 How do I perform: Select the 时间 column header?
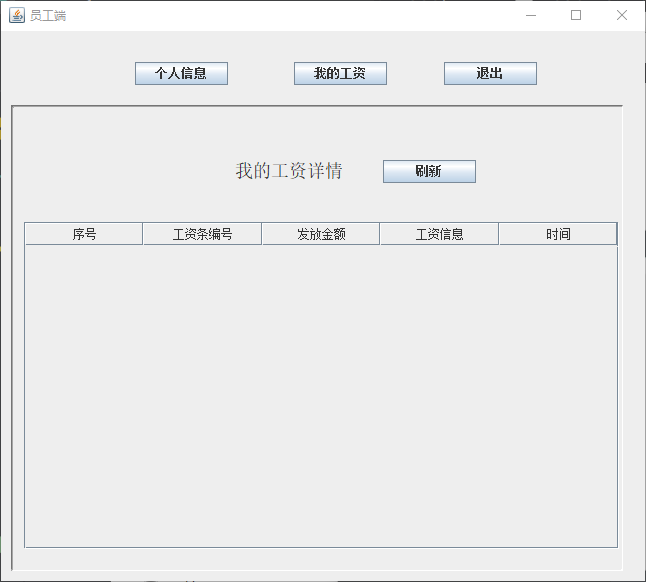coord(558,234)
